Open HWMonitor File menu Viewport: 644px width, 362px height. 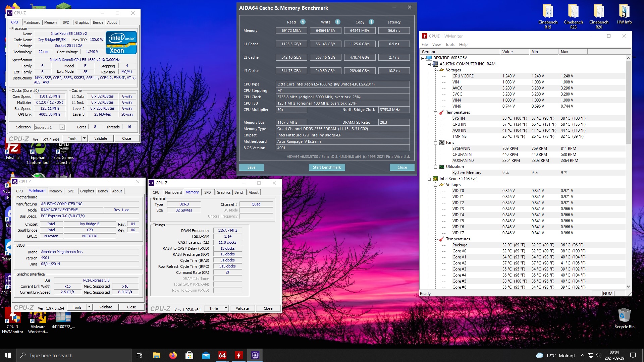tap(425, 45)
